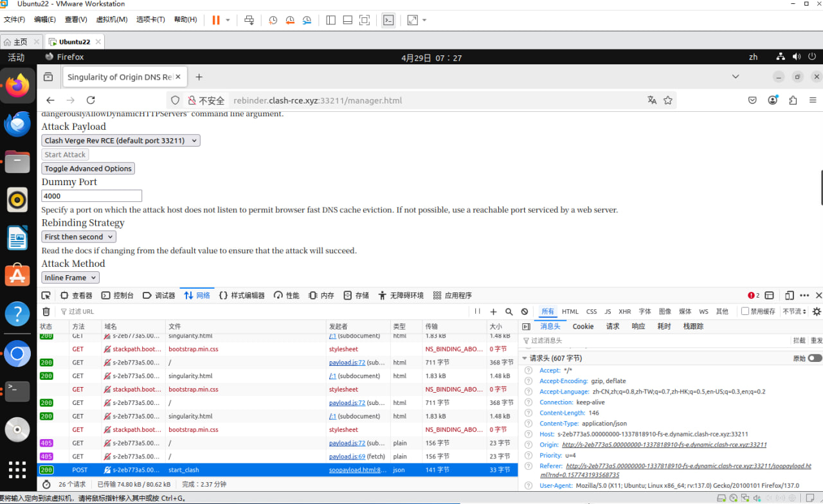The width and height of the screenshot is (823, 504).
Task: Filter network requests by XHR
Action: (624, 312)
